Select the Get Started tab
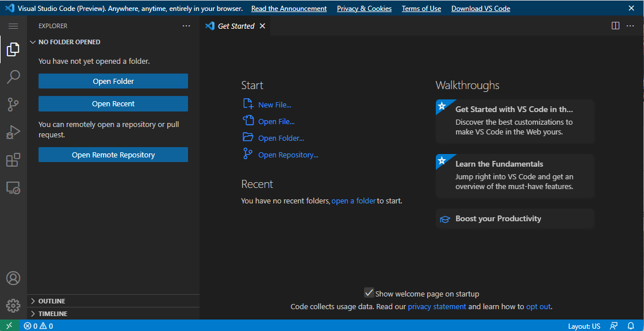The image size is (644, 331). coord(235,26)
